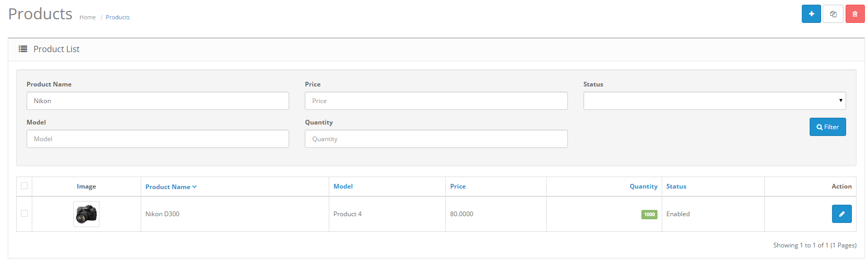The width and height of the screenshot is (868, 274).
Task: Click the Nikon D300 camera thumbnail
Action: (86, 214)
